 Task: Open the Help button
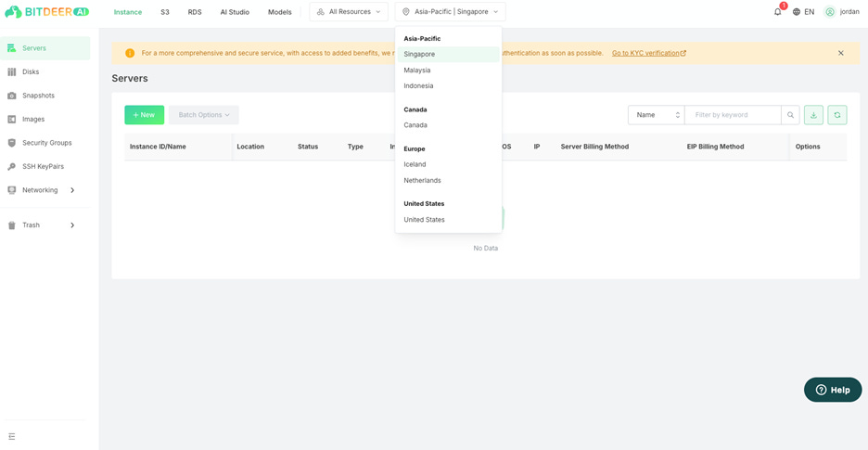click(833, 390)
